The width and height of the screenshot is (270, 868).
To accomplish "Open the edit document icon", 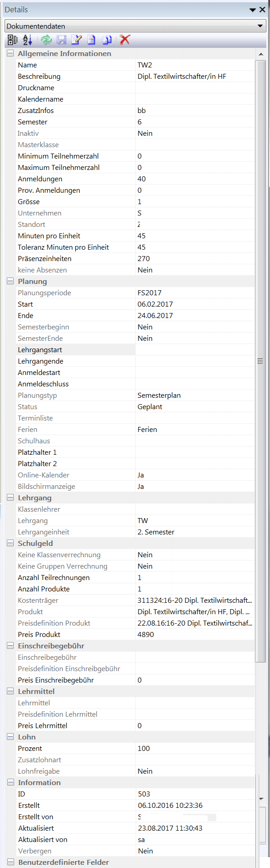I will tap(76, 40).
